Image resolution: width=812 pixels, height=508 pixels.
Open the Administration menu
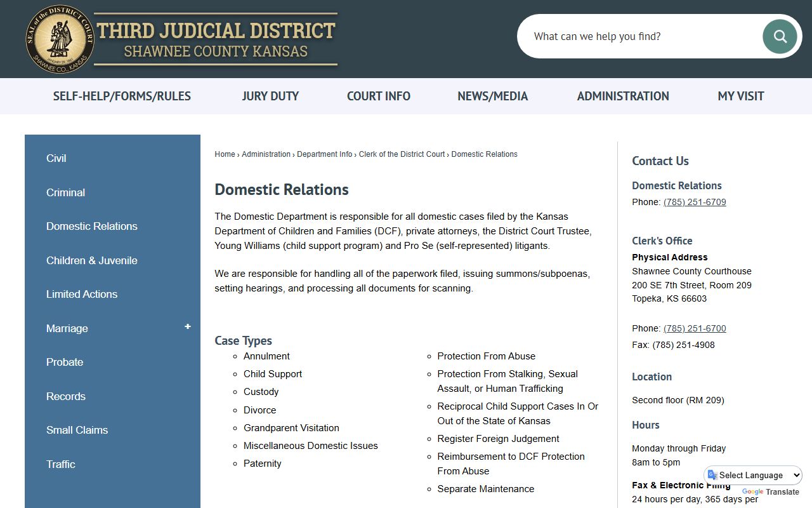point(623,97)
